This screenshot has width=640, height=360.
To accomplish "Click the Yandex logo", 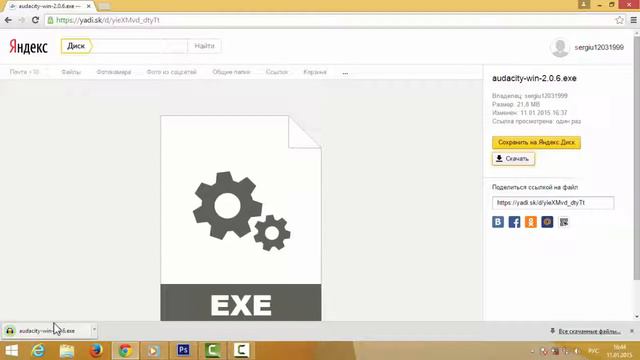I will (x=29, y=47).
